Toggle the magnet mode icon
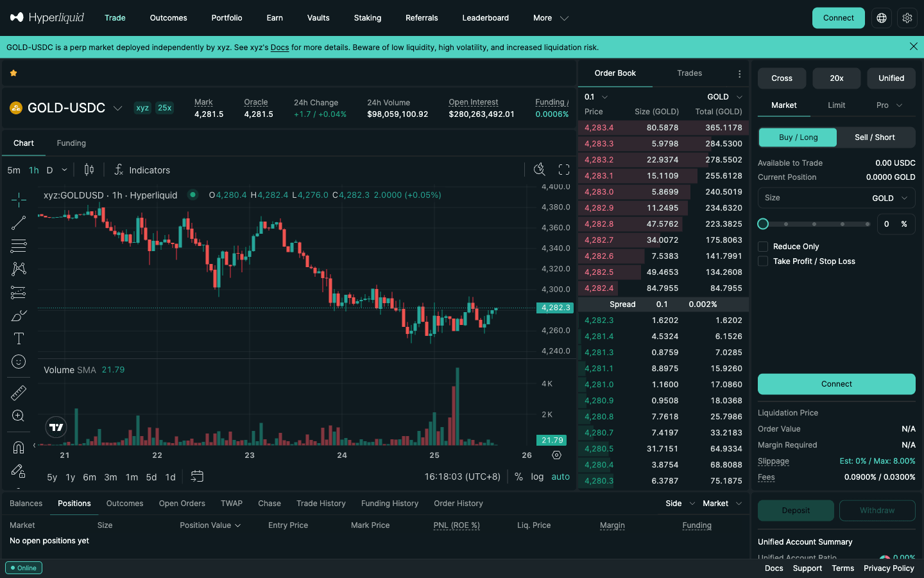This screenshot has height=578, width=924. 19,447
